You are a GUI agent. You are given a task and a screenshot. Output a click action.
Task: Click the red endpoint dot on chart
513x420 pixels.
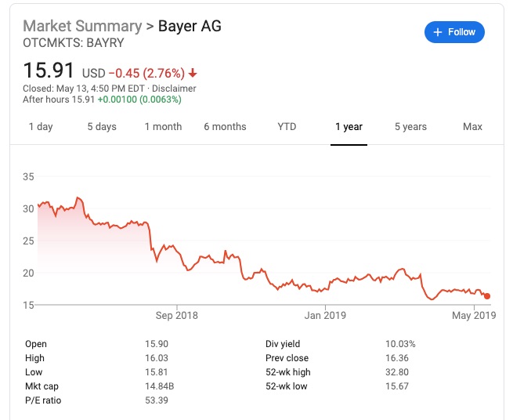pos(487,296)
